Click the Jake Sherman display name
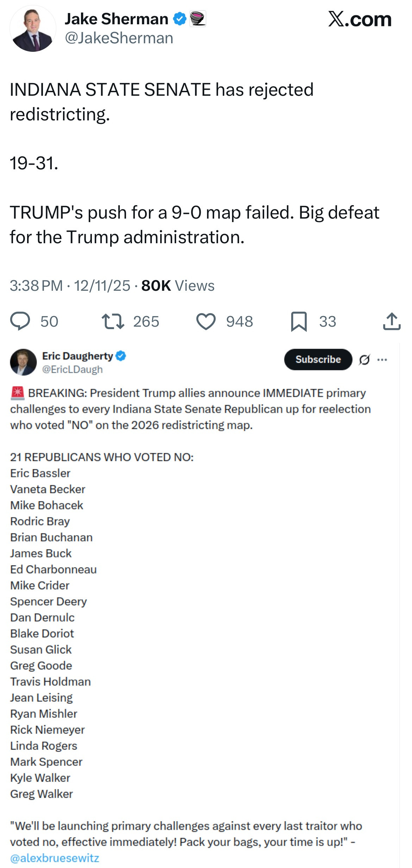The image size is (412, 868). point(116,19)
